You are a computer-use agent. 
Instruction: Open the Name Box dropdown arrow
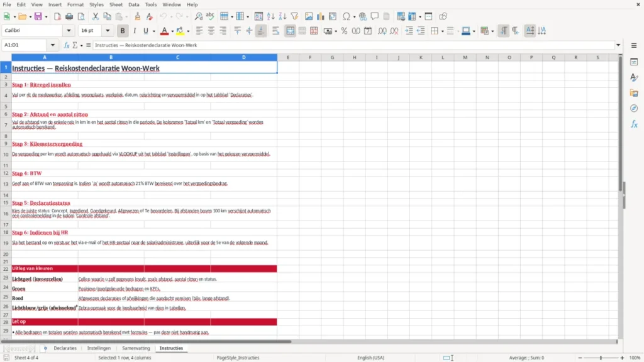53,45
